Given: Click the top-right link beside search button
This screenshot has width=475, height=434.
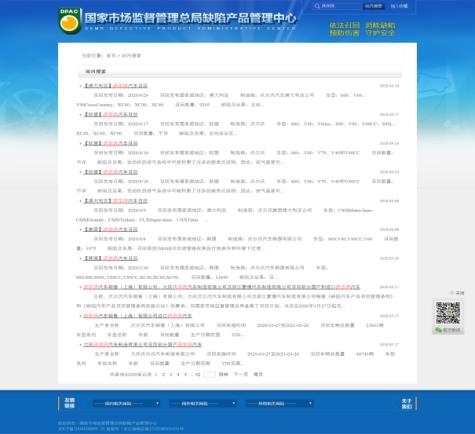Looking at the screenshot, I should 399,6.
